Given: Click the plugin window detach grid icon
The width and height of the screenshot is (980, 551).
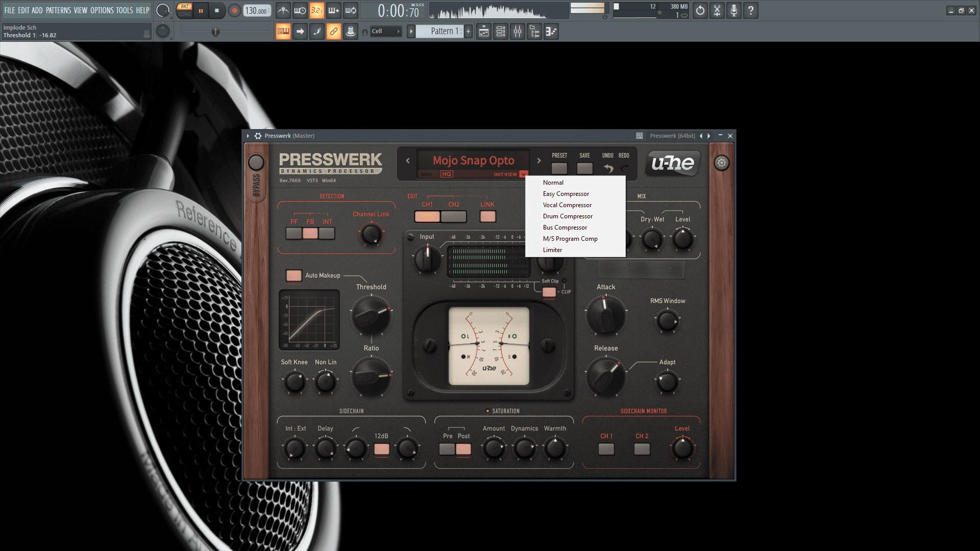Looking at the screenshot, I should [639, 136].
